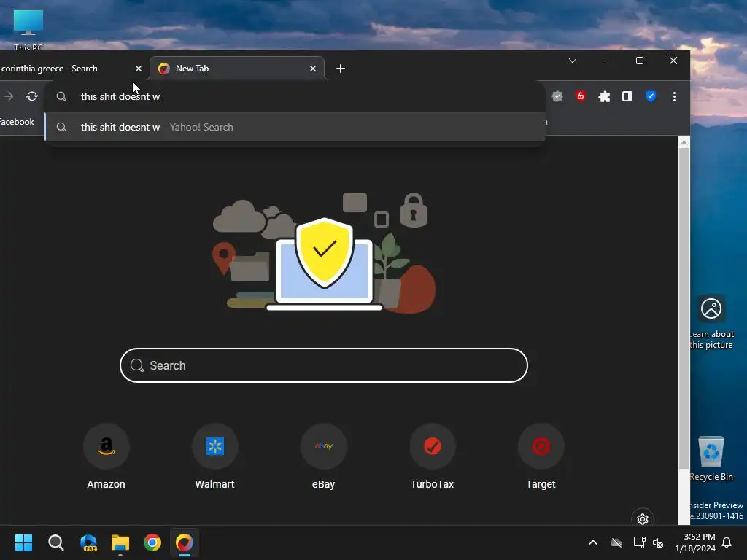Viewport: 747px width, 560px height.
Task: Click the page Search box
Action: pos(323,365)
